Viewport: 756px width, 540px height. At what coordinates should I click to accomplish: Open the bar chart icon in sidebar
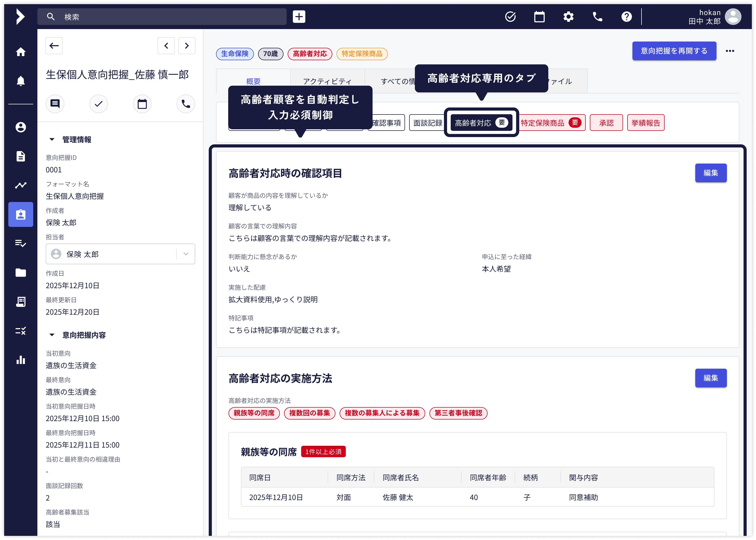coord(21,360)
